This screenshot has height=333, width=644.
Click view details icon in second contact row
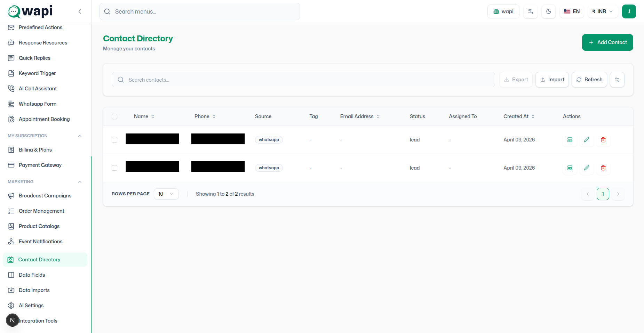coord(570,168)
